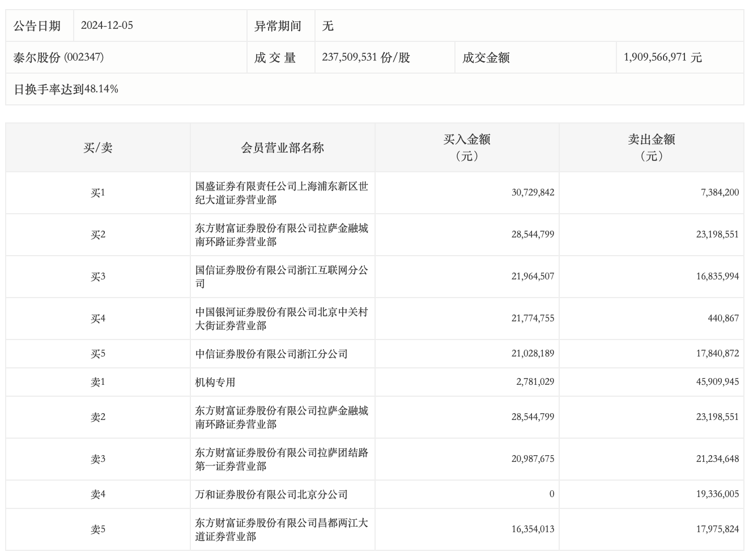This screenshot has height=560, width=749.
Task: Select 万和证券股份有限公司北京分公司 entry
Action: point(271,494)
